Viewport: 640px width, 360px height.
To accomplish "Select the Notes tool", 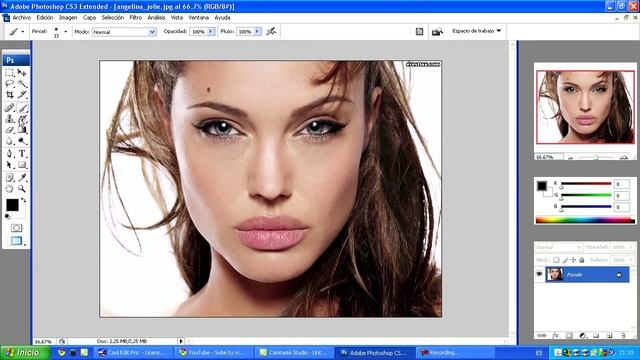I will click(x=9, y=178).
